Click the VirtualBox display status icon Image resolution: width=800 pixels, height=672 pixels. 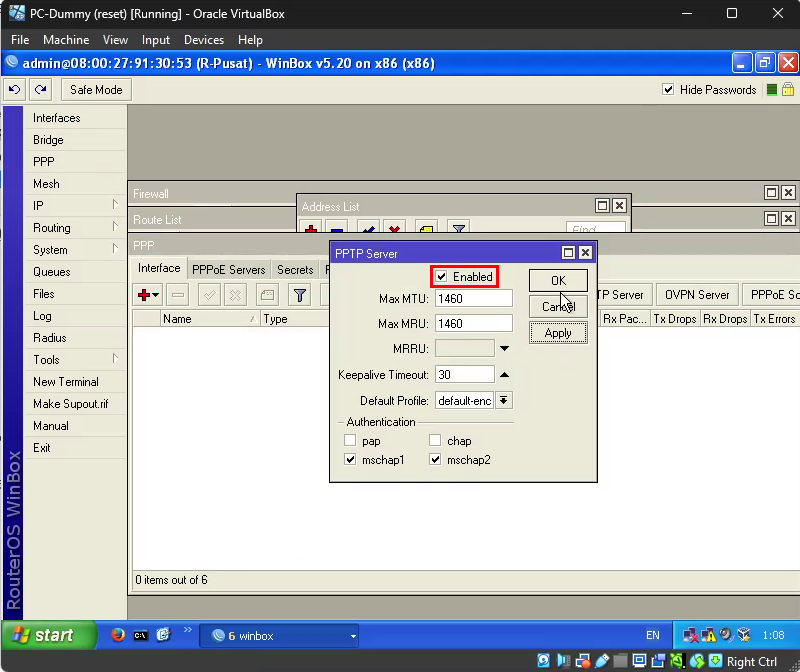639,661
